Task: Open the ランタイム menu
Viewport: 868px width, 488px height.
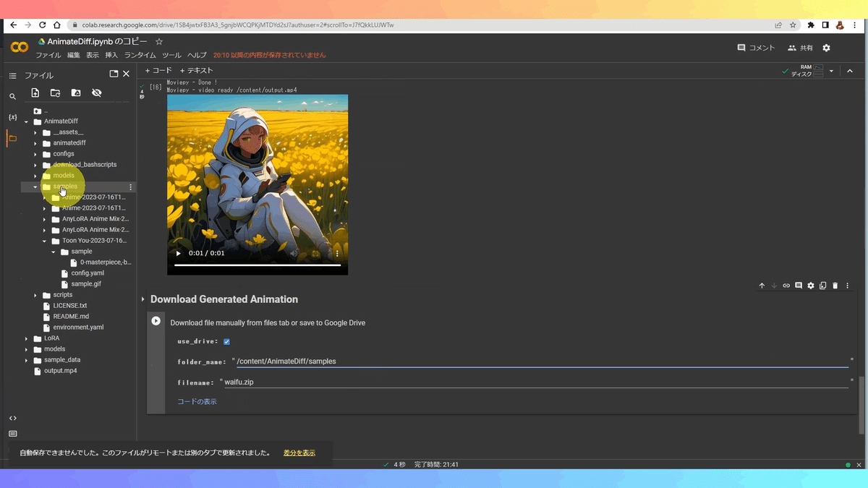Action: coord(140,55)
